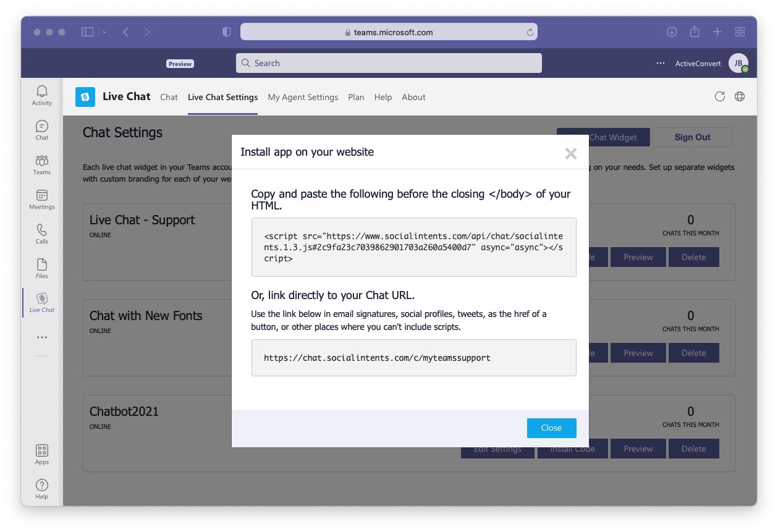Viewport: 778px width, 532px height.
Task: Reload page from address bar
Action: (x=530, y=32)
